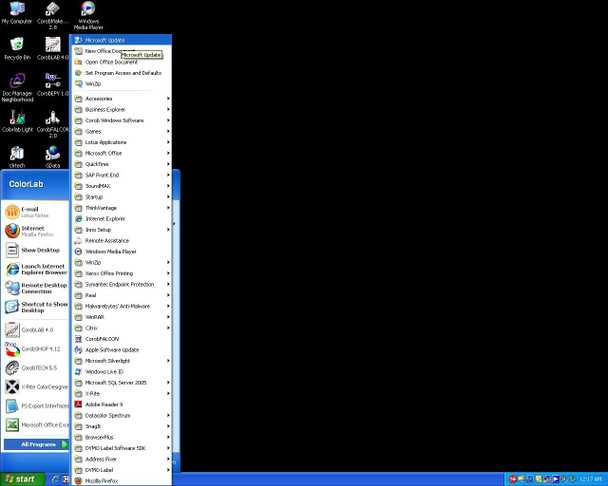
Task: Open Doc Manager Neighborhood desktop icon
Action: pyautogui.click(x=17, y=88)
